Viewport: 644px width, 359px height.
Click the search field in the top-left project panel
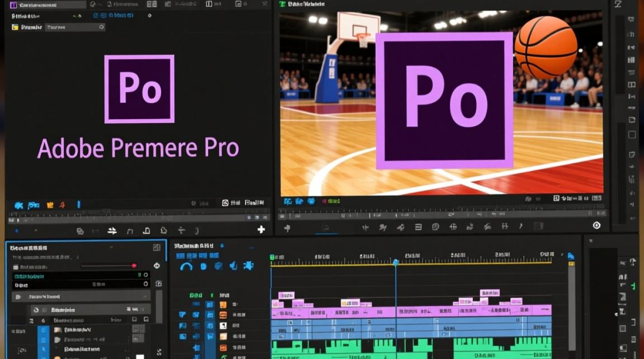tap(75, 27)
